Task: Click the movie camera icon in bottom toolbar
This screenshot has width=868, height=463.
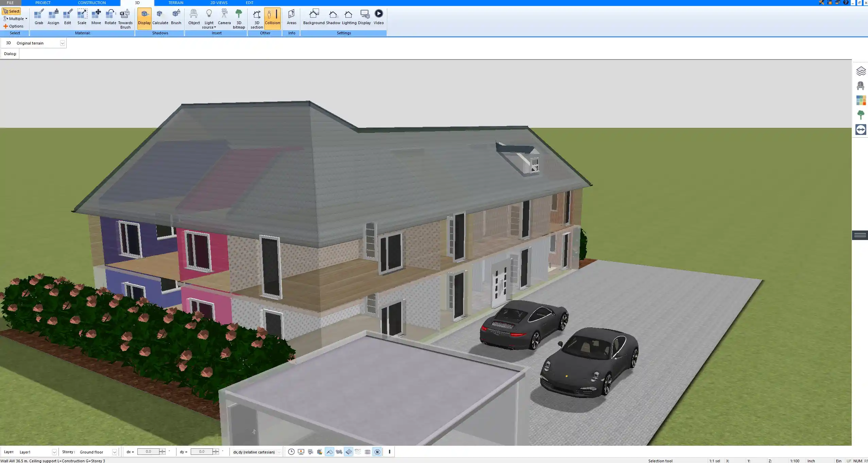Action: pos(310,452)
